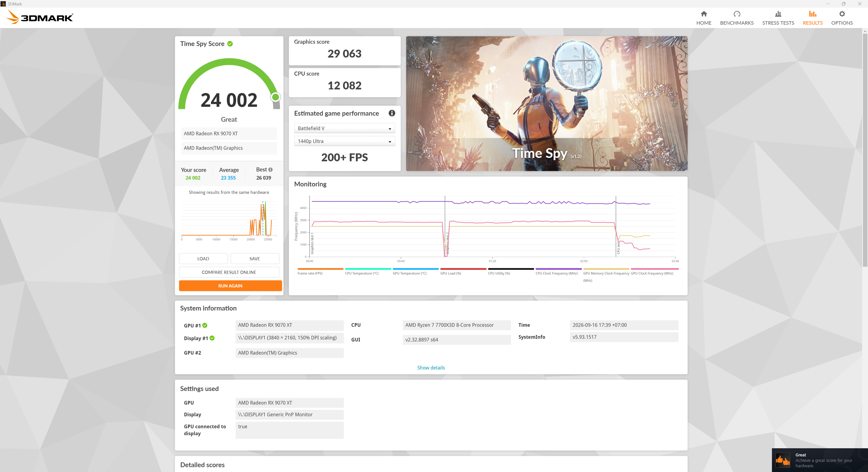
Task: Click the Estimated game performance info icon
Action: [x=392, y=113]
